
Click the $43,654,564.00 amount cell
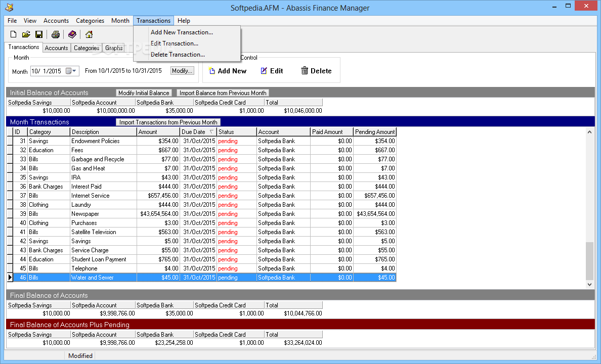[158, 214]
